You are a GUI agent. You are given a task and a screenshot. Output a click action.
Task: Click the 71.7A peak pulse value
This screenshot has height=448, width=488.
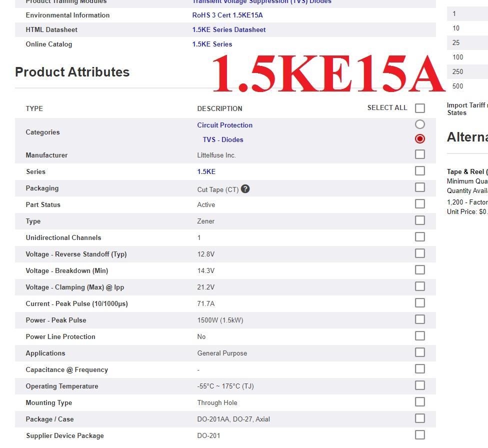[x=205, y=303]
